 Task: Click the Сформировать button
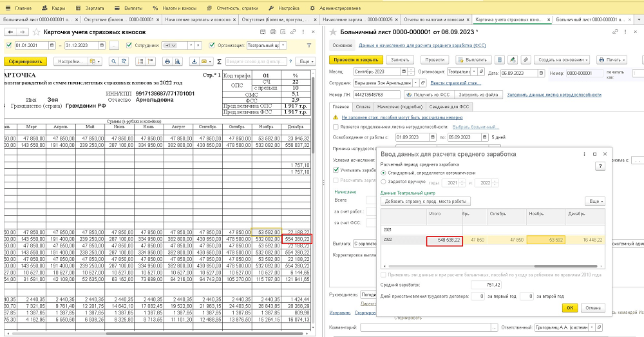coord(25,61)
